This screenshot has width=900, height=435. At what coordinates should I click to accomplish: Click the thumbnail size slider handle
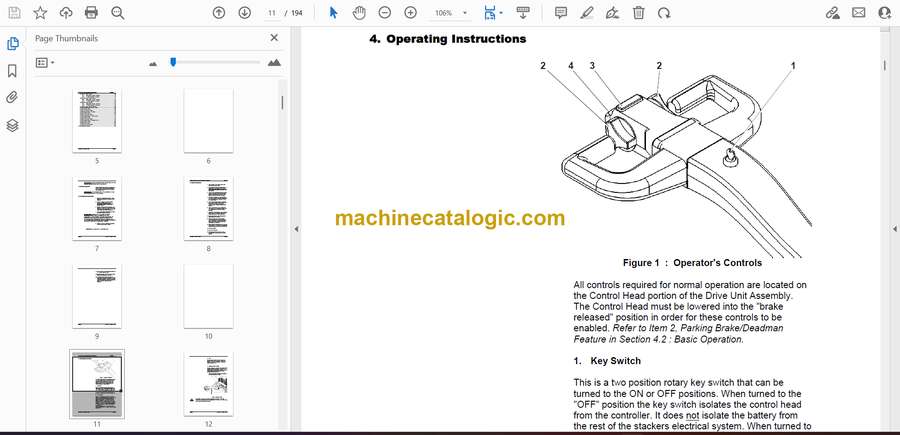173,61
